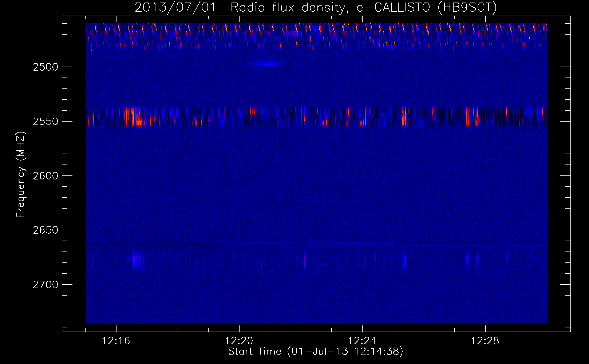This screenshot has height=364, width=589.
Task: Click the 2600 frequency tick label
Action: point(46,176)
